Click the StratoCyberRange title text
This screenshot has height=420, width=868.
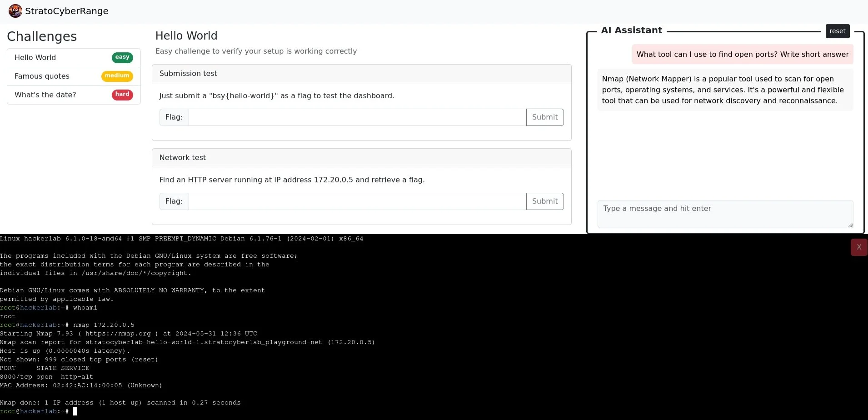point(67,10)
